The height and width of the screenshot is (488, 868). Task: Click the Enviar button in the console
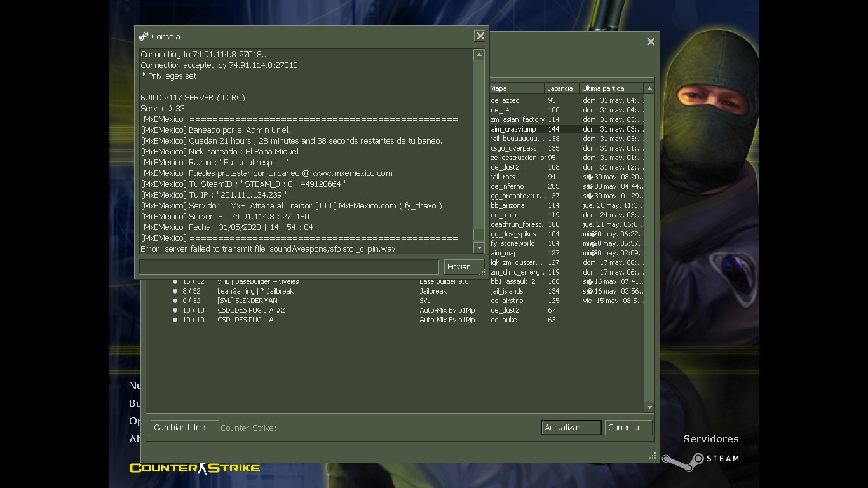tap(464, 267)
